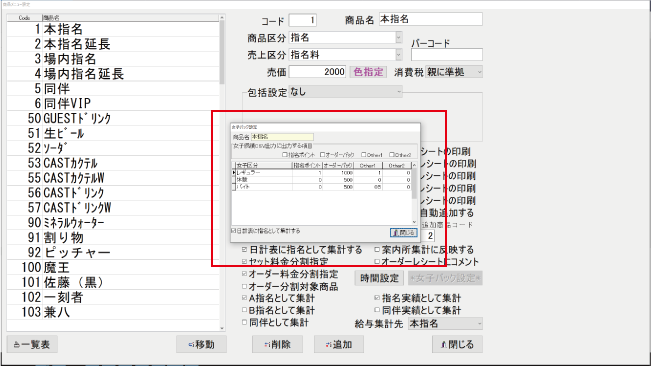Click the product list scrollbar down arrow
The height and width of the screenshot is (366, 651).
pyautogui.click(x=222, y=328)
